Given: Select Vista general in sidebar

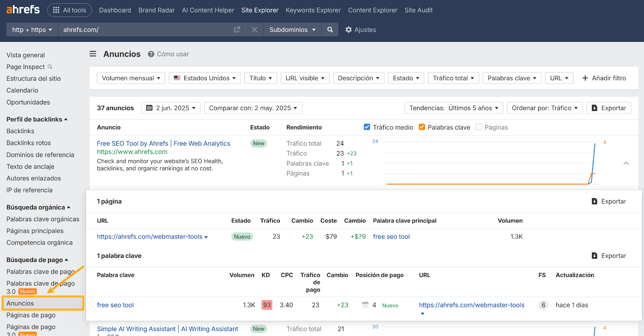Looking at the screenshot, I should [26, 55].
